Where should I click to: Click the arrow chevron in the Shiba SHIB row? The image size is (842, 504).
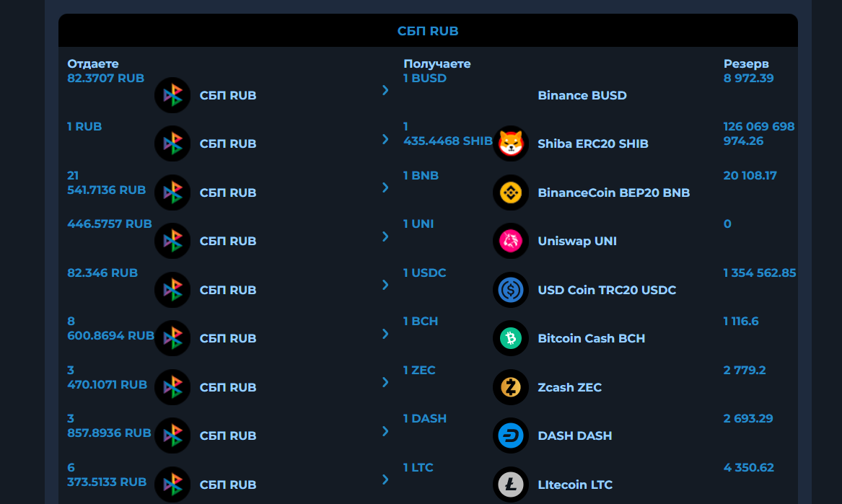(x=385, y=139)
